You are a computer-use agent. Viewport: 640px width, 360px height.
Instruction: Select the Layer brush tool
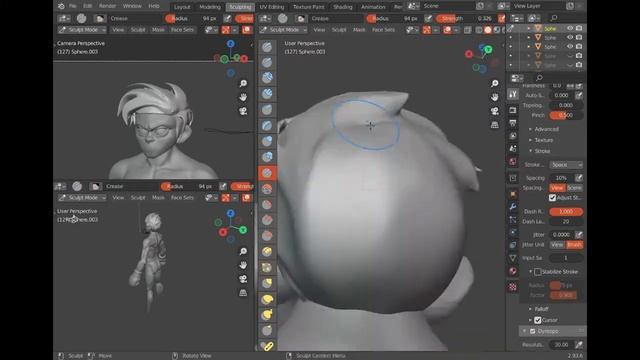coord(267,125)
